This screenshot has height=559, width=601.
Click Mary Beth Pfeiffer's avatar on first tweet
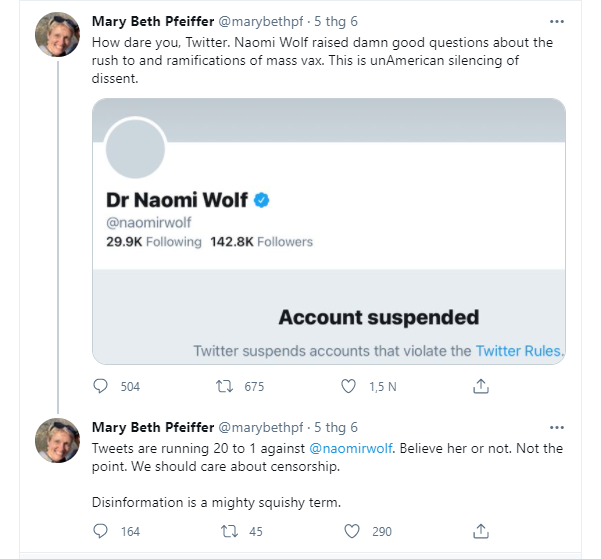point(59,35)
